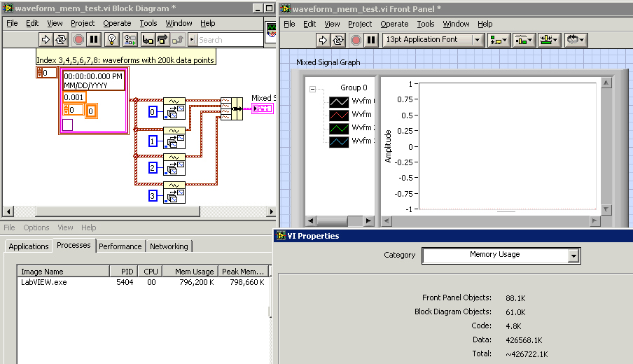The width and height of the screenshot is (633, 364).
Task: Open Distribute Objects dropdown
Action: click(x=524, y=40)
